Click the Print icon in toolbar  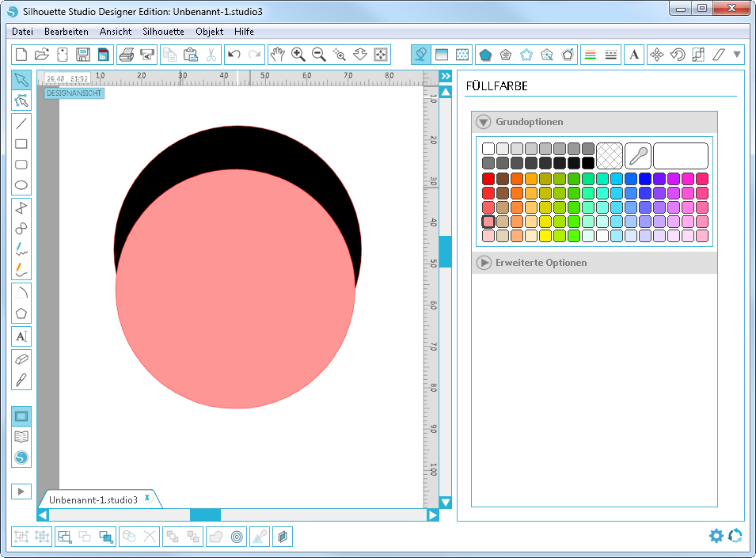pos(126,55)
